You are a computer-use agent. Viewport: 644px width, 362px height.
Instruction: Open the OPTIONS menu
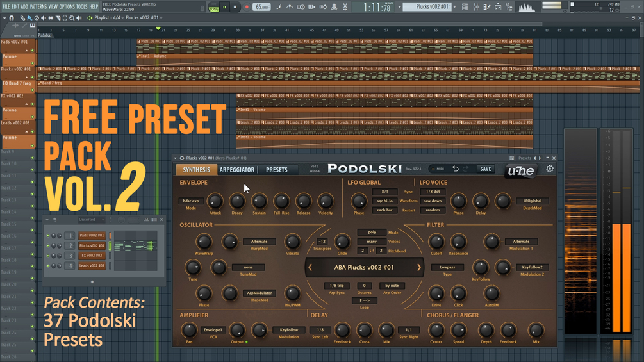67,6
